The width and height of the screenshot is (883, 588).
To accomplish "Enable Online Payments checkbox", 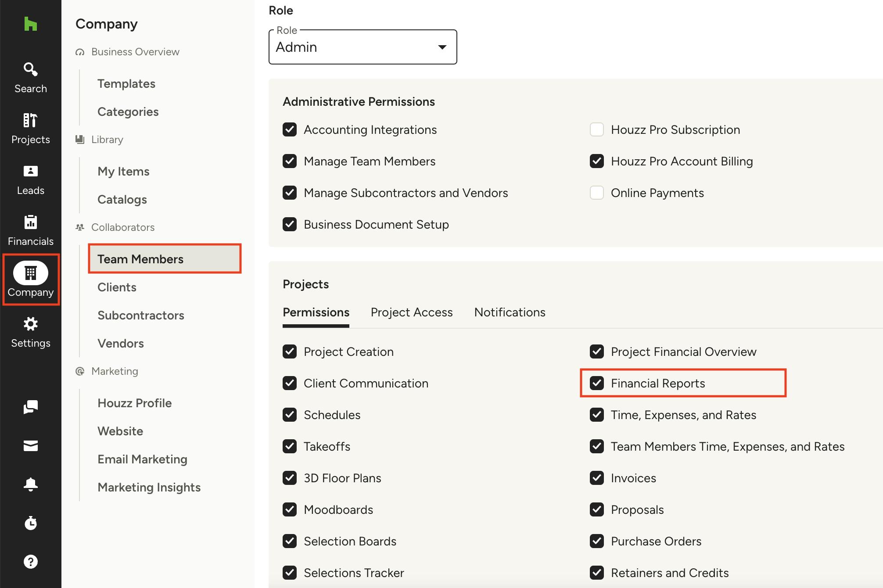I will tap(597, 193).
